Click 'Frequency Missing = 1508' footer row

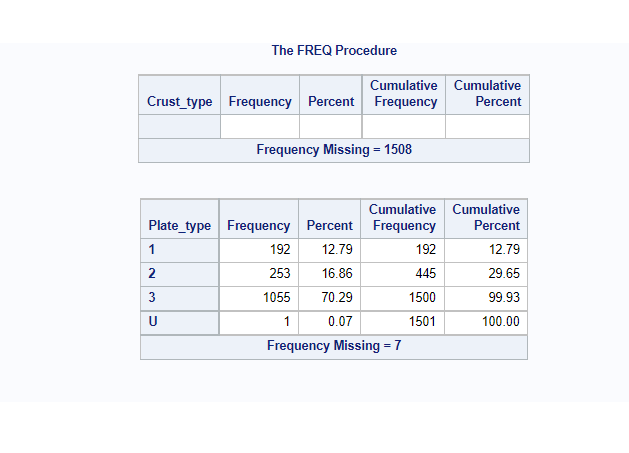pyautogui.click(x=334, y=150)
